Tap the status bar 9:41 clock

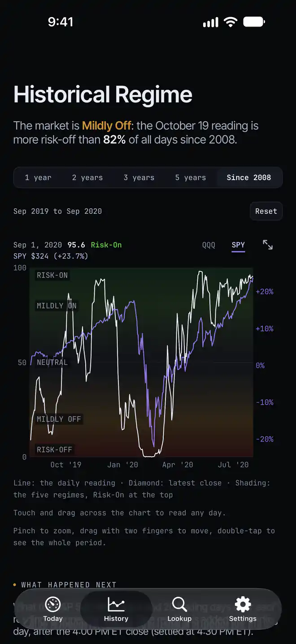click(61, 22)
